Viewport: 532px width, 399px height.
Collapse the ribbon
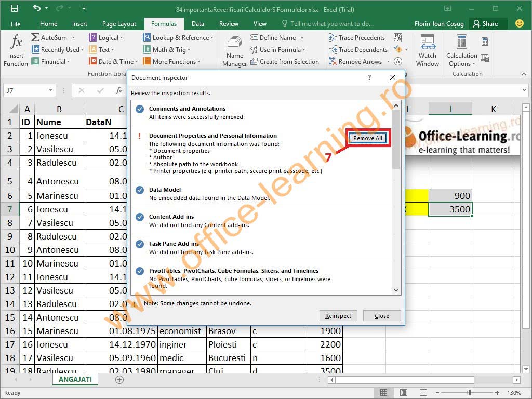pyautogui.click(x=524, y=74)
